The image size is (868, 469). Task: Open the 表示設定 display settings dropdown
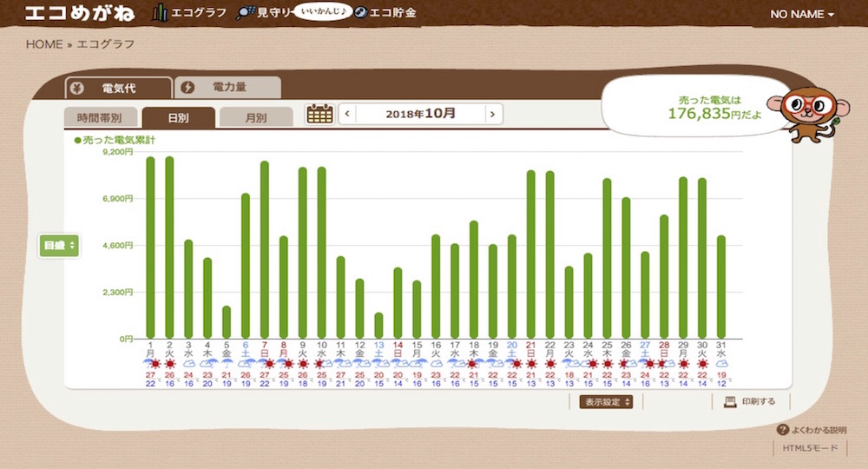[x=606, y=401]
